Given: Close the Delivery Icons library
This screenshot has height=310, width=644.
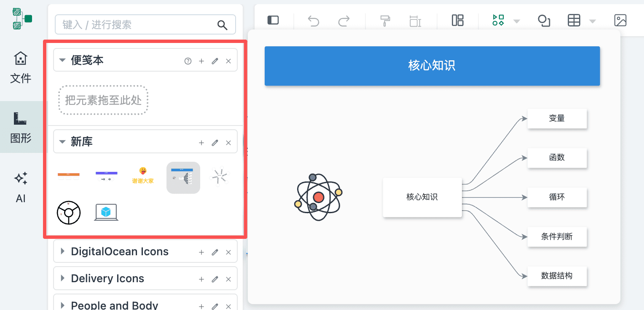Looking at the screenshot, I should (x=228, y=279).
